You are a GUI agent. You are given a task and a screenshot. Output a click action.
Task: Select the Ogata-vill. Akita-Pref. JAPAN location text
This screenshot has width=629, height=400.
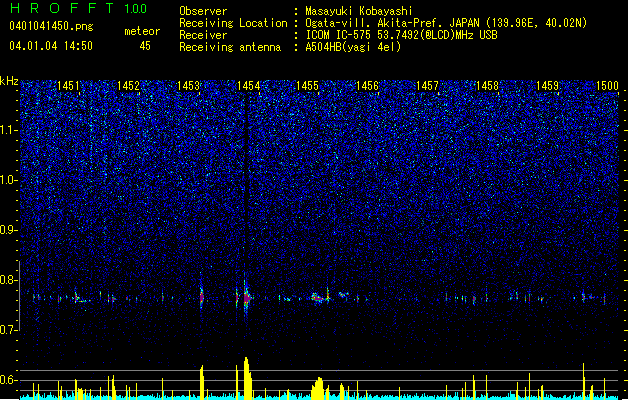[446, 23]
